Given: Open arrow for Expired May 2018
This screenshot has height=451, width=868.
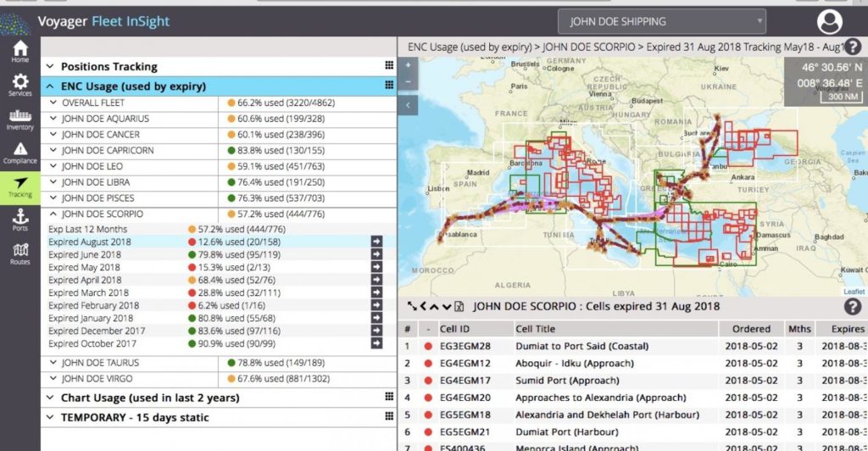Looking at the screenshot, I should point(376,267).
